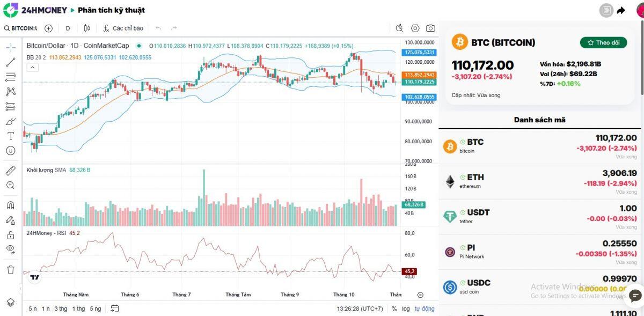The width and height of the screenshot is (644, 316).
Task: Activate the zoom in tool
Action: point(10,185)
